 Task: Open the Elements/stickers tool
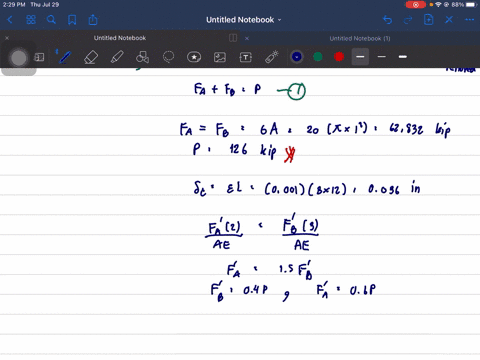194,57
